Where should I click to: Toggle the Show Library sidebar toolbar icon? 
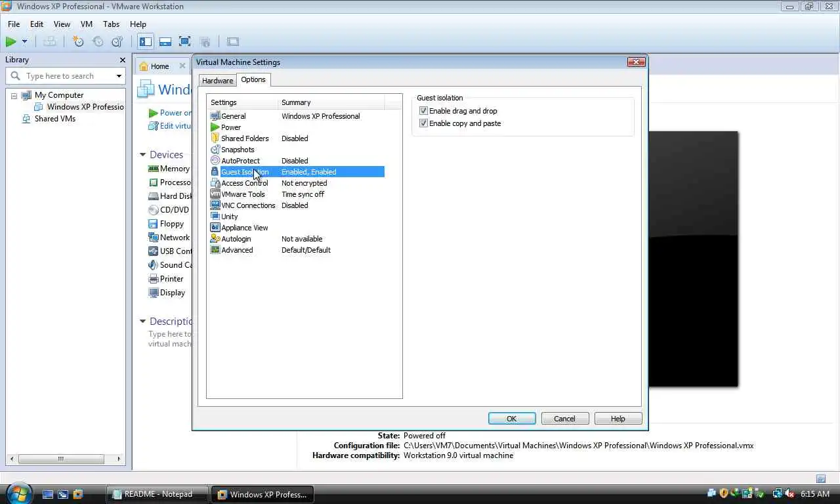[146, 41]
